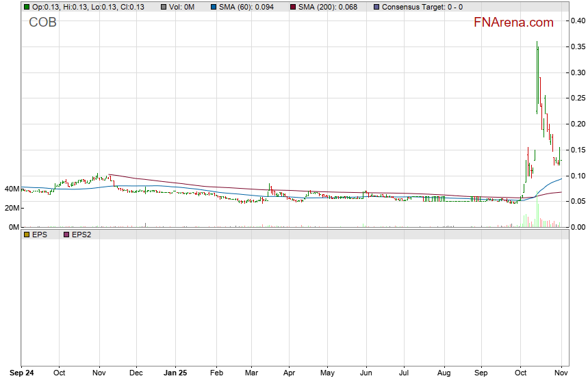
Task: Select the Nov label at the axis right end
Action: [561, 373]
